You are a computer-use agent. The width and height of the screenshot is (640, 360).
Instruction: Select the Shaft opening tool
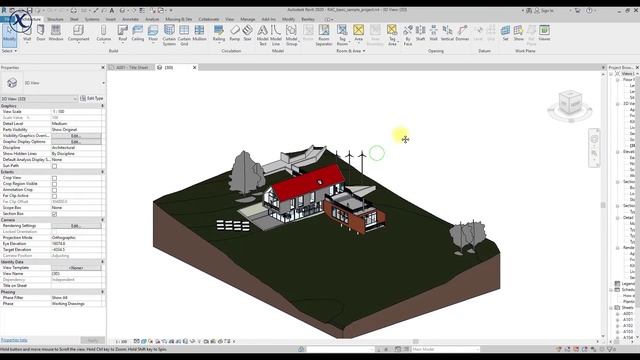pos(420,33)
